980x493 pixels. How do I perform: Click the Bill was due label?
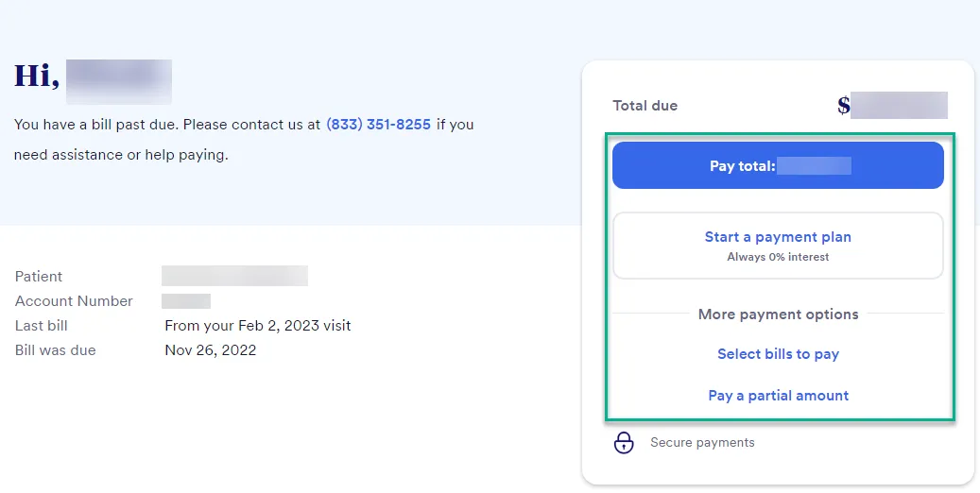tap(56, 349)
